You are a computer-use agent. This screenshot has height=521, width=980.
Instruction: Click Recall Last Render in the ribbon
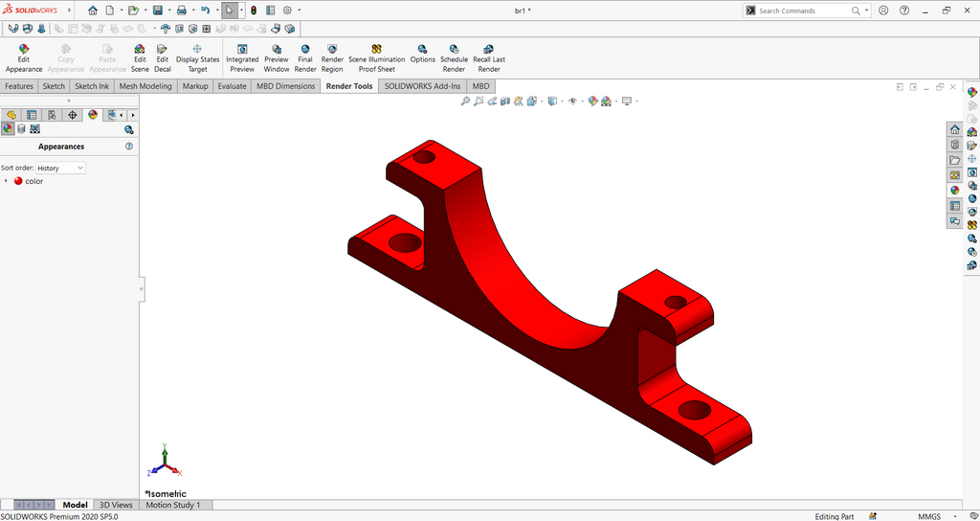pyautogui.click(x=489, y=58)
